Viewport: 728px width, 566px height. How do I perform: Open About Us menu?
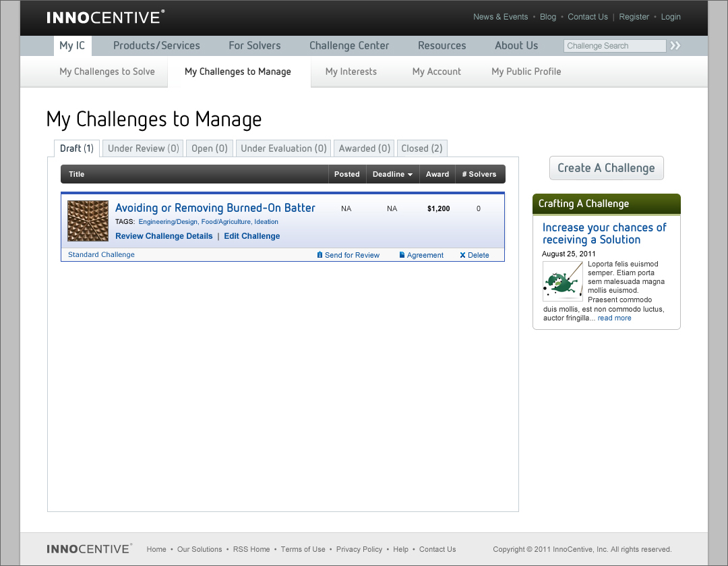click(516, 46)
